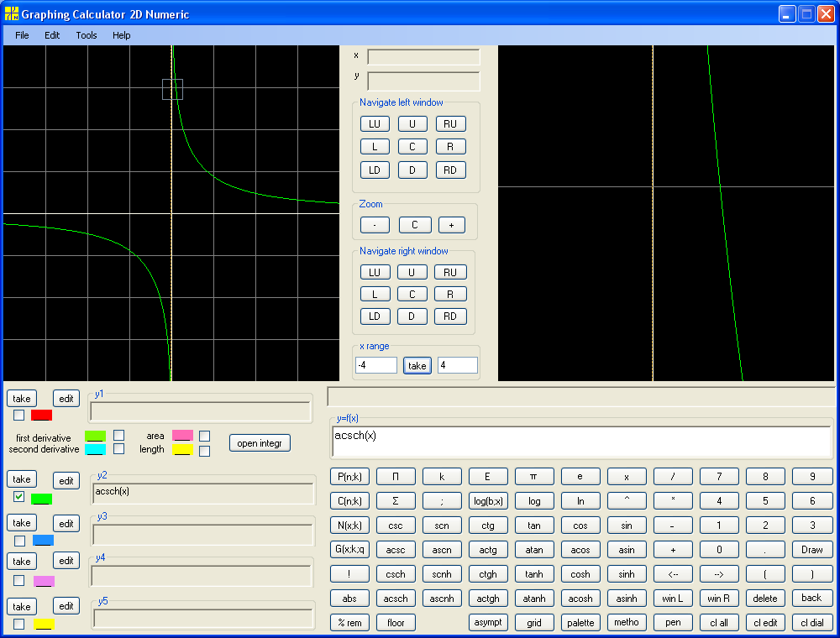Image resolution: width=840 pixels, height=638 pixels.
Task: Click the sin keypad button
Action: (x=627, y=526)
